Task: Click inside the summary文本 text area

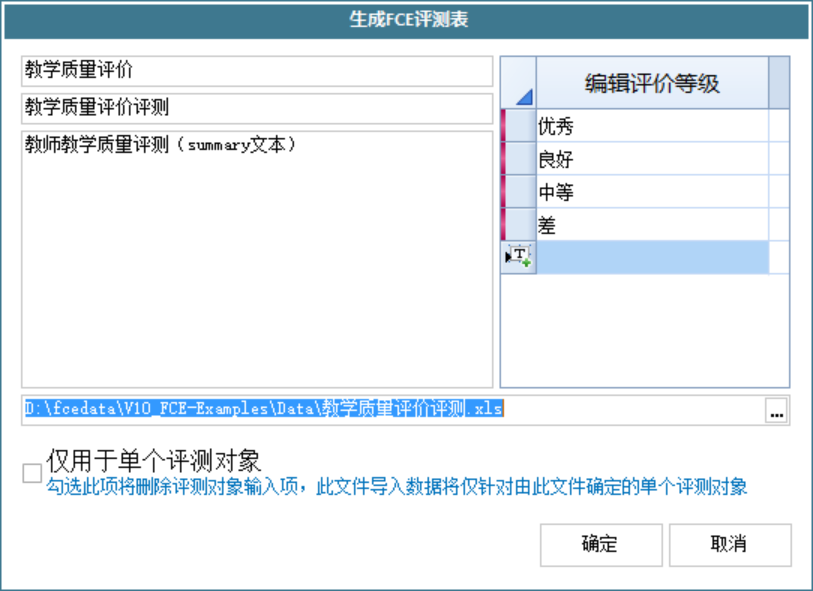Action: pos(257,260)
